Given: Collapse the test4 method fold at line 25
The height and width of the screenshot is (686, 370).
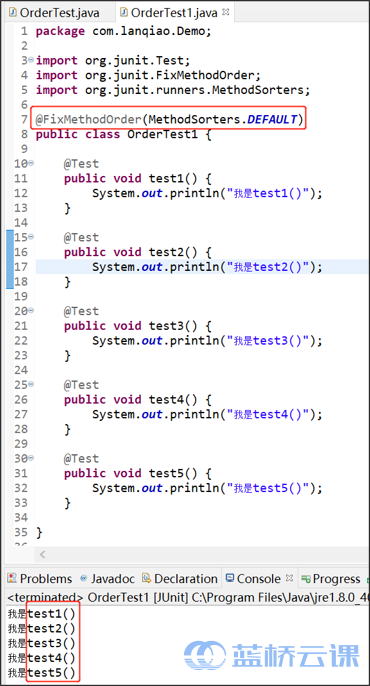Looking at the screenshot, I should pyautogui.click(x=31, y=384).
